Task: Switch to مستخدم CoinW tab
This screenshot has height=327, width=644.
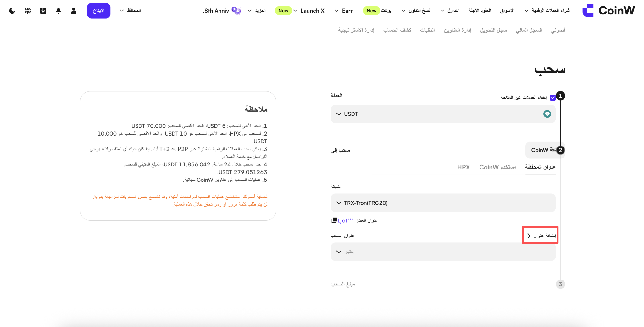Action: pyautogui.click(x=498, y=167)
